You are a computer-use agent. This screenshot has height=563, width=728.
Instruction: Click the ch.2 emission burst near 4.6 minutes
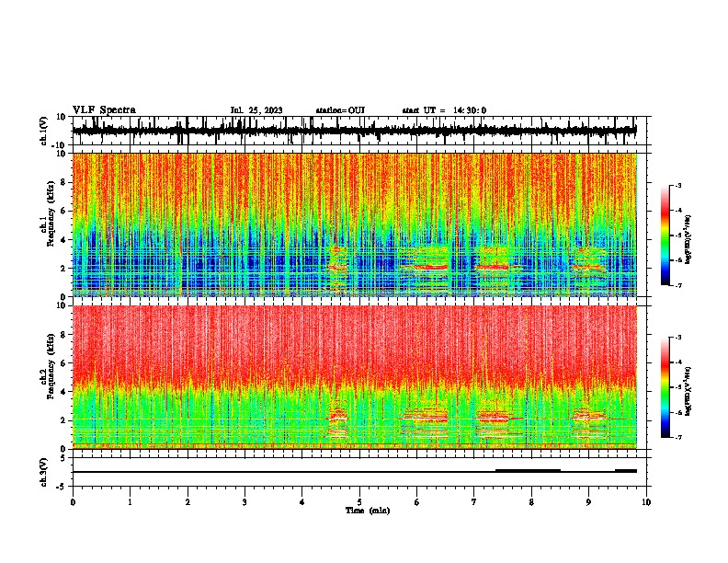(337, 420)
